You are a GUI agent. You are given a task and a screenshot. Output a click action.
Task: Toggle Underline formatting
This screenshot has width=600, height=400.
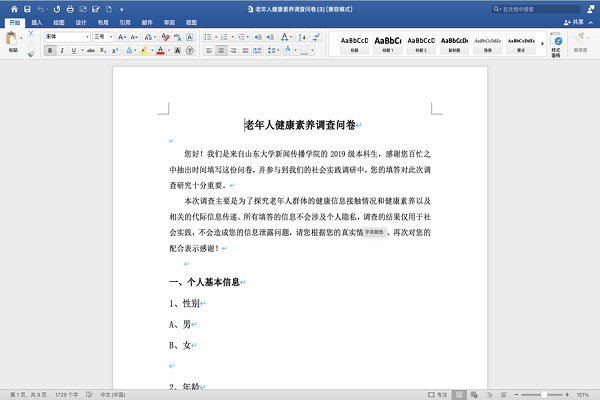[x=73, y=49]
